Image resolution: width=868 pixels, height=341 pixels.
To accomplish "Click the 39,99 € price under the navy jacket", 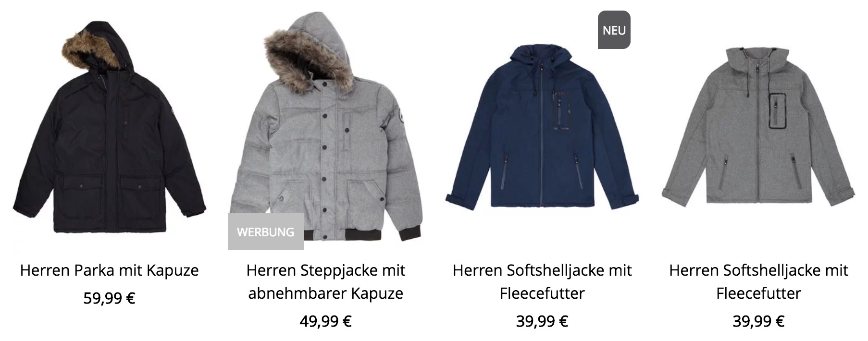I will (x=542, y=321).
